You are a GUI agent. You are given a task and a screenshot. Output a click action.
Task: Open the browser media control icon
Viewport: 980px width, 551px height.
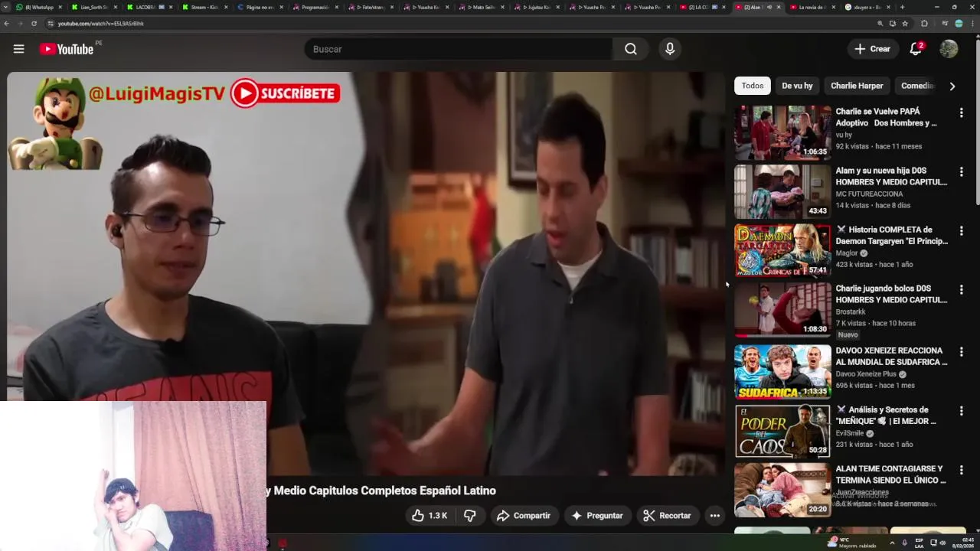click(944, 24)
